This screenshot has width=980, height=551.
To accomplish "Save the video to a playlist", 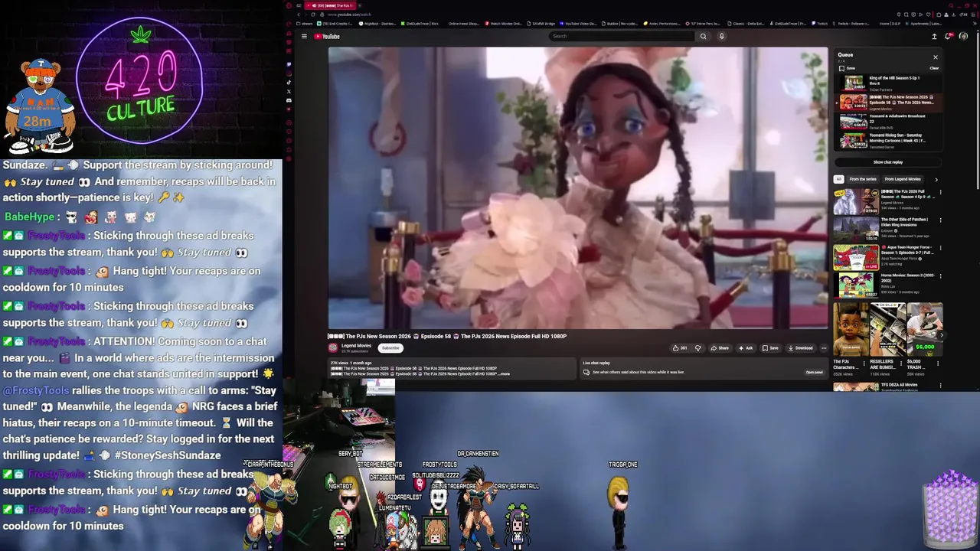I will (770, 348).
